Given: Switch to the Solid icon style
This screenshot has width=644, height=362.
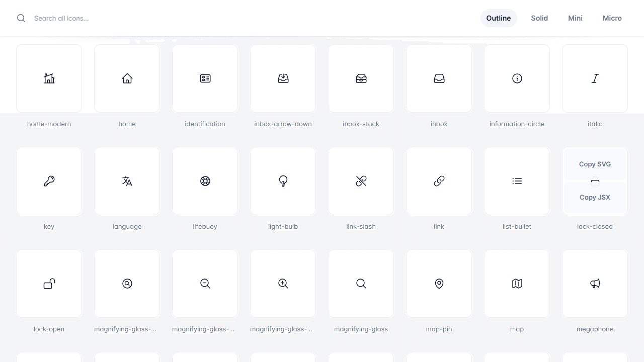Looking at the screenshot, I should [x=539, y=18].
